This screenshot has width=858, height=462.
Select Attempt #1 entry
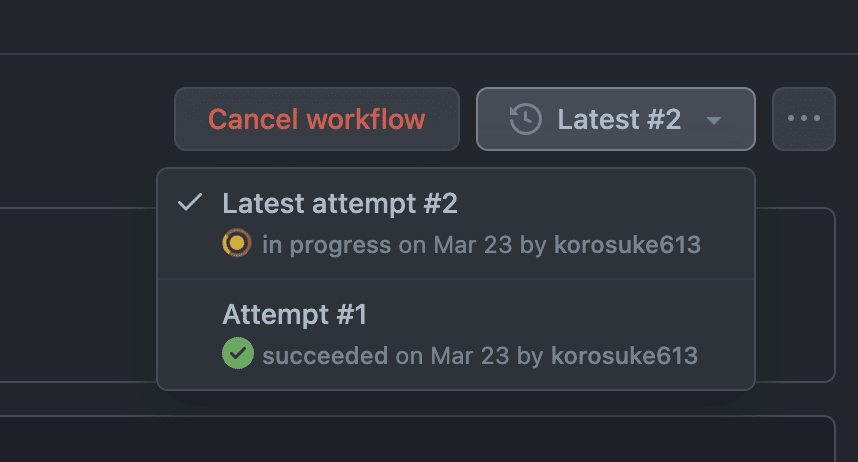pos(456,334)
